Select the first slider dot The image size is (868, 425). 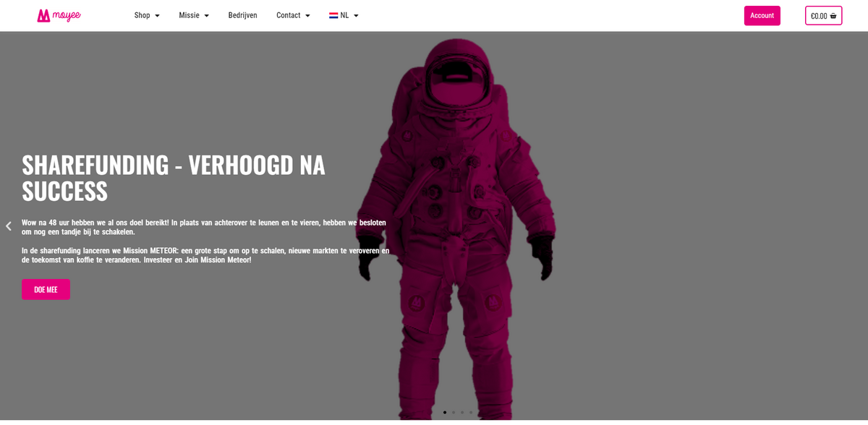(445, 413)
